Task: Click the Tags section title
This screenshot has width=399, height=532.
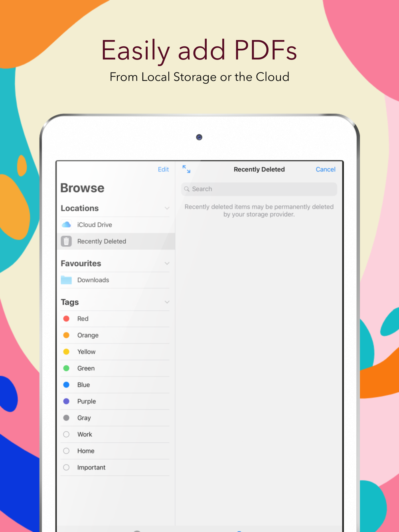Action: (70, 302)
